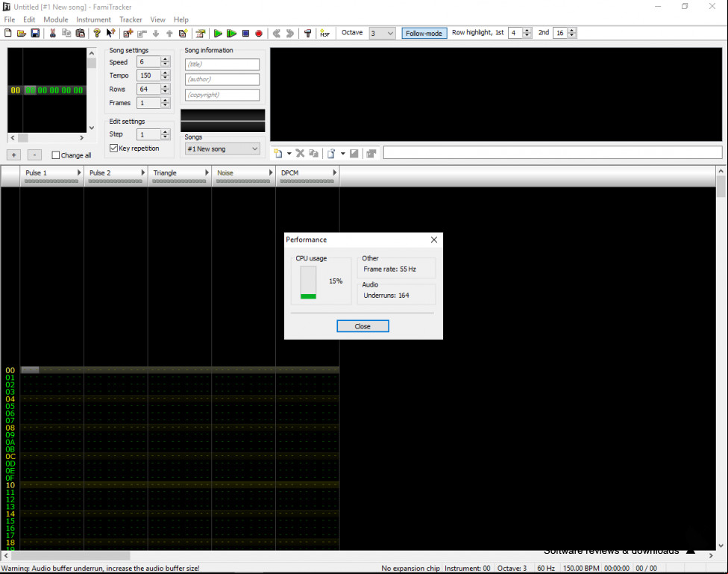
Task: Save the current module
Action: (x=35, y=33)
